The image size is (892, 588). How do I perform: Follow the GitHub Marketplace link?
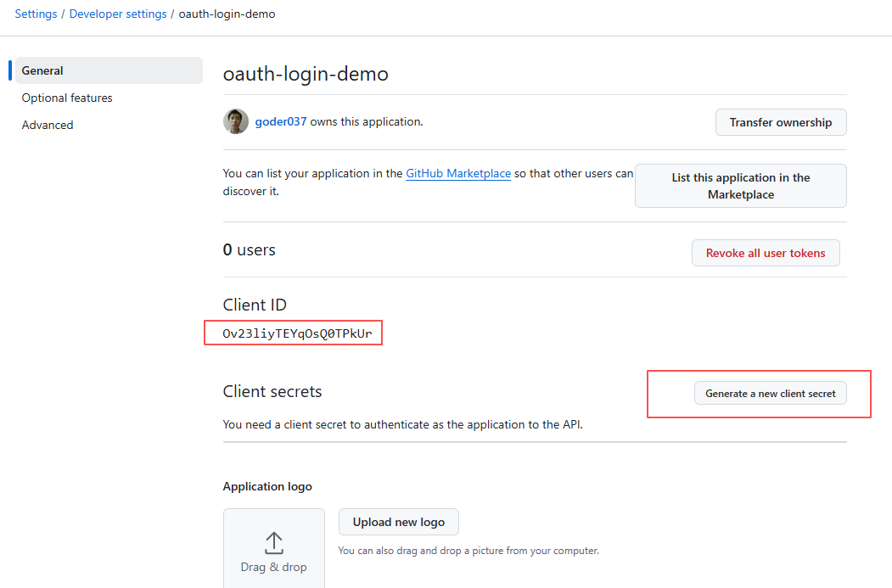[458, 173]
